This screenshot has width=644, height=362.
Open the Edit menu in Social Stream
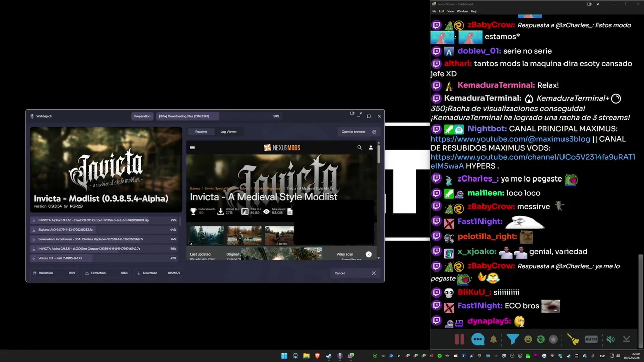tap(442, 11)
